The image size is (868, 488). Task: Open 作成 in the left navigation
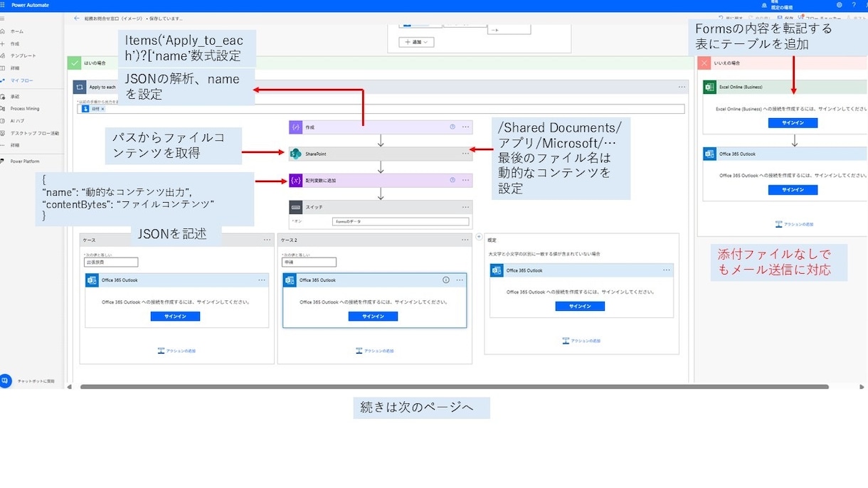(15, 43)
